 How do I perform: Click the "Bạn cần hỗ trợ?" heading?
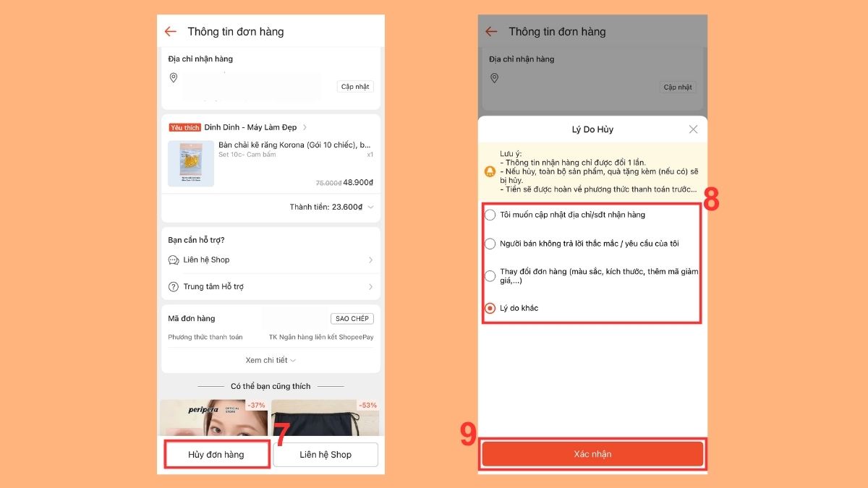click(197, 240)
